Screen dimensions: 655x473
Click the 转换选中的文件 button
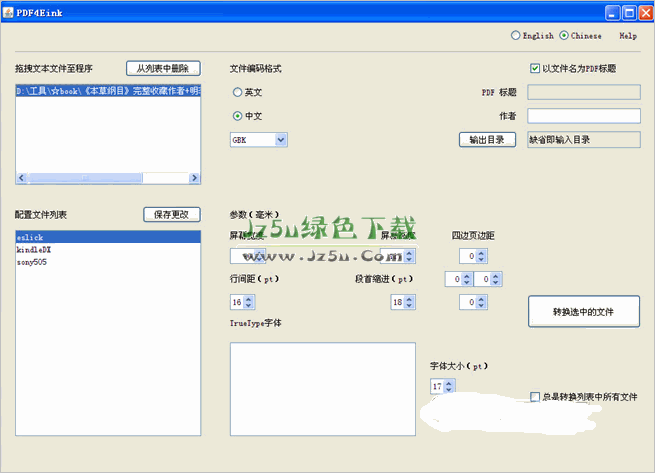tap(584, 312)
